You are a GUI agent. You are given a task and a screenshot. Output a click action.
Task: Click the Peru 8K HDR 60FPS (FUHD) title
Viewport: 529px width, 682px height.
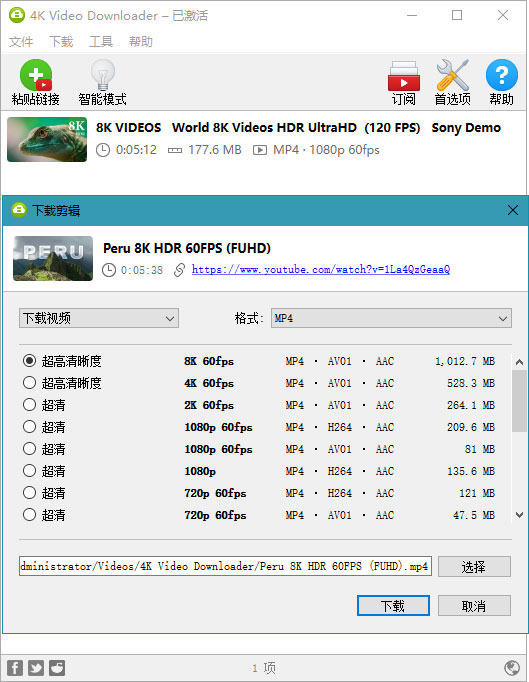(187, 248)
